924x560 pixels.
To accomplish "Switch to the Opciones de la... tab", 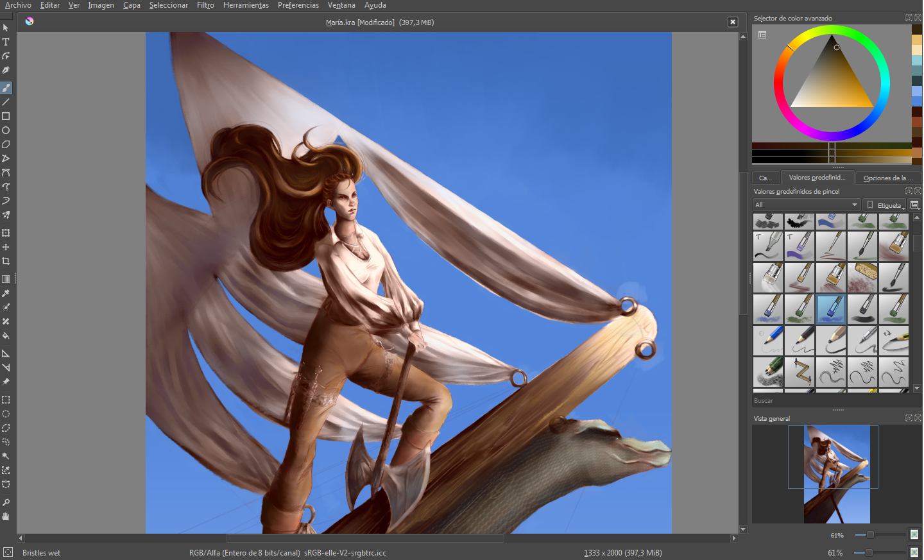I will pos(887,178).
